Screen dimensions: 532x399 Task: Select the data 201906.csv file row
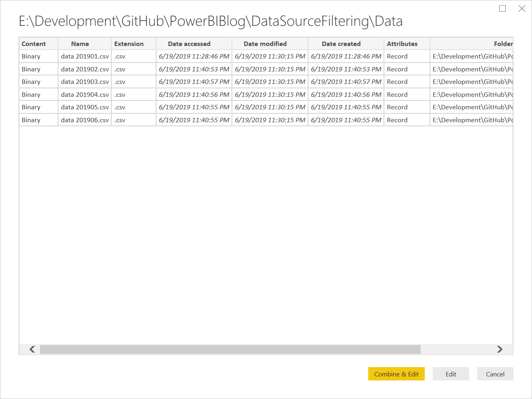[85, 120]
